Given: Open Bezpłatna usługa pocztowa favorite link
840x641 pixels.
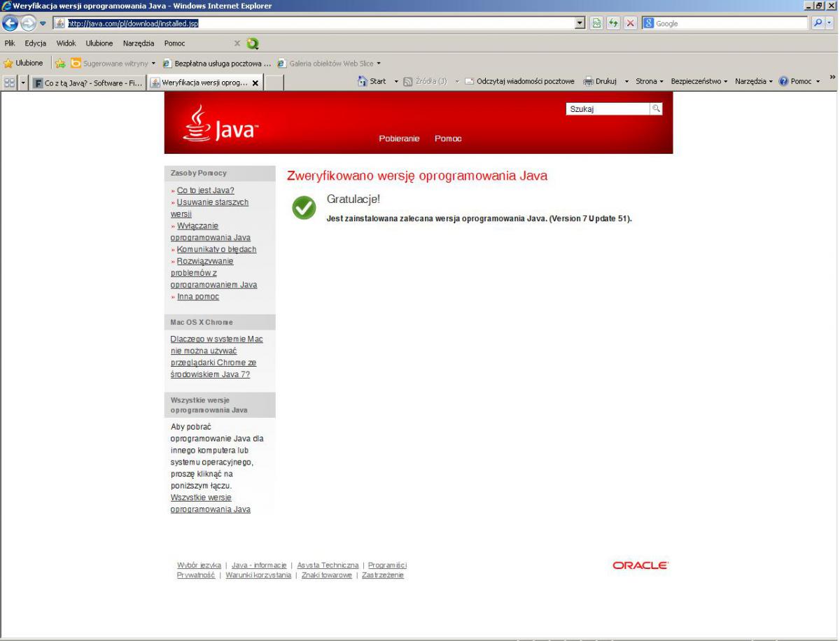Looking at the screenshot, I should pos(218,62).
